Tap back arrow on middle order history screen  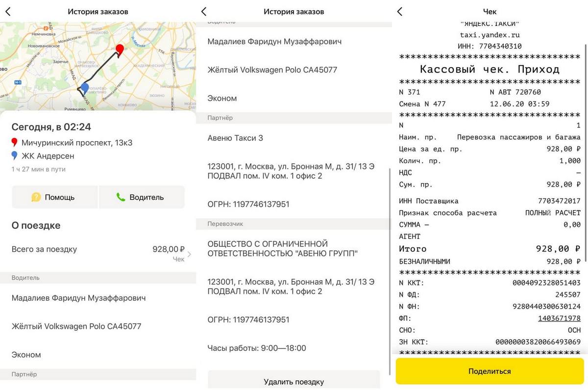pyautogui.click(x=204, y=12)
